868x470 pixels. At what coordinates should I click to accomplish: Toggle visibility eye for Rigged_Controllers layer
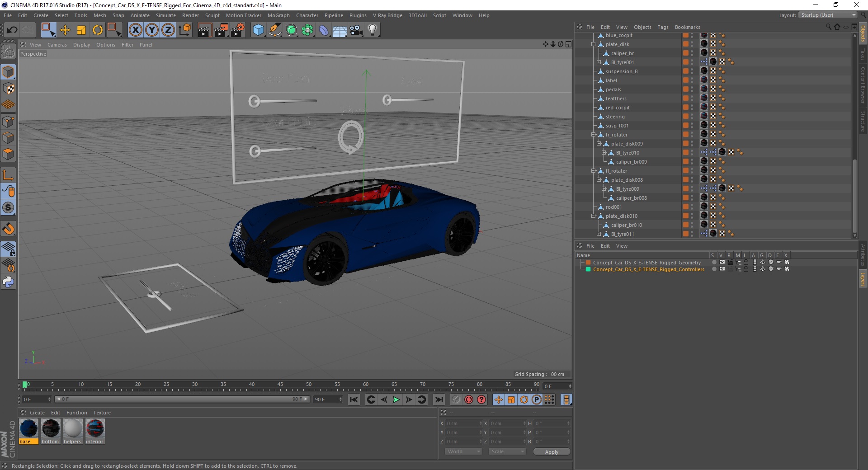(x=722, y=269)
